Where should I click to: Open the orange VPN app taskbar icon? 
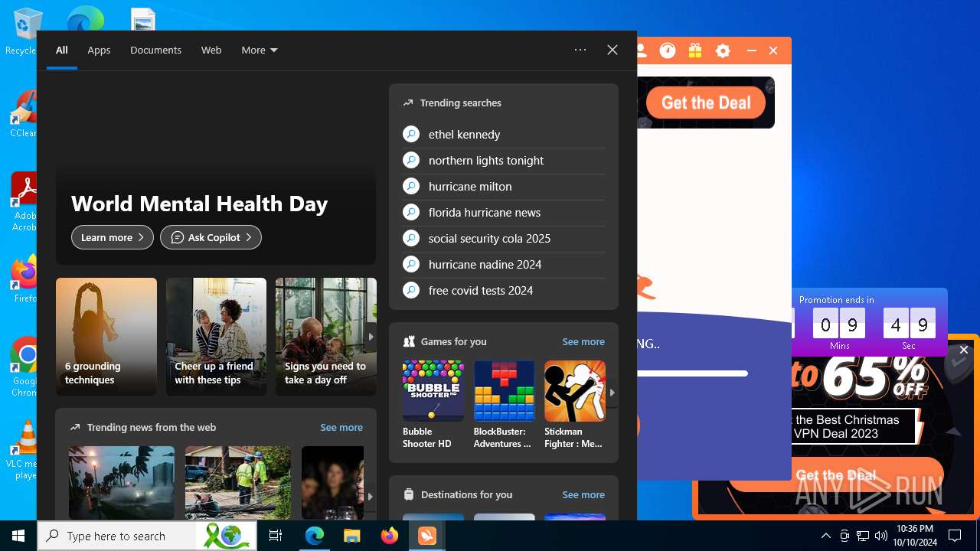[426, 536]
